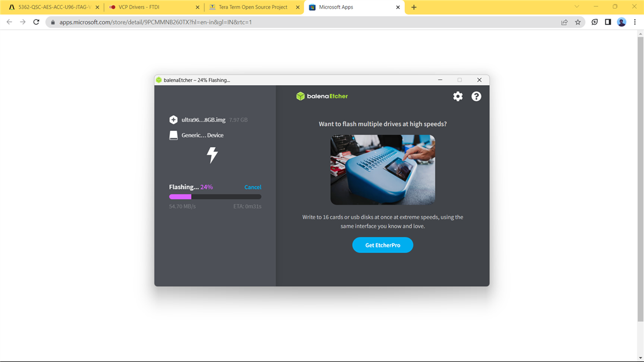Open balenaEtcher help question mark icon
The image size is (644, 362).
point(476,96)
